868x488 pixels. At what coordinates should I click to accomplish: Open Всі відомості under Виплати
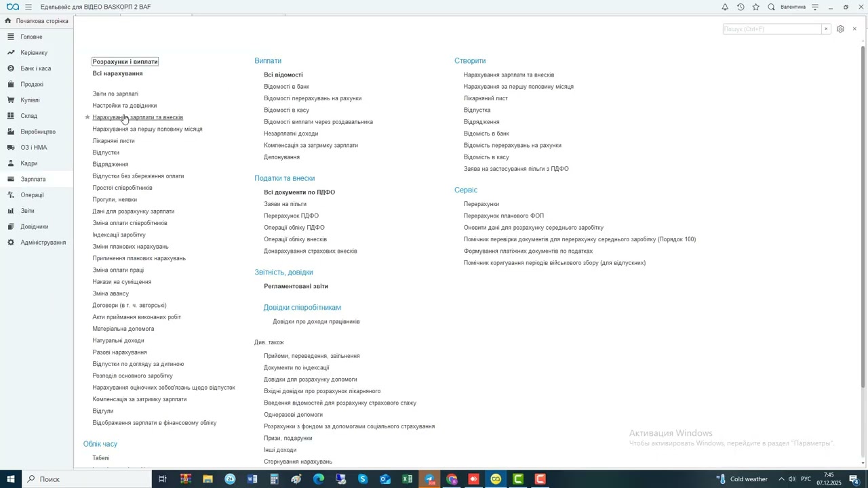[x=283, y=75]
